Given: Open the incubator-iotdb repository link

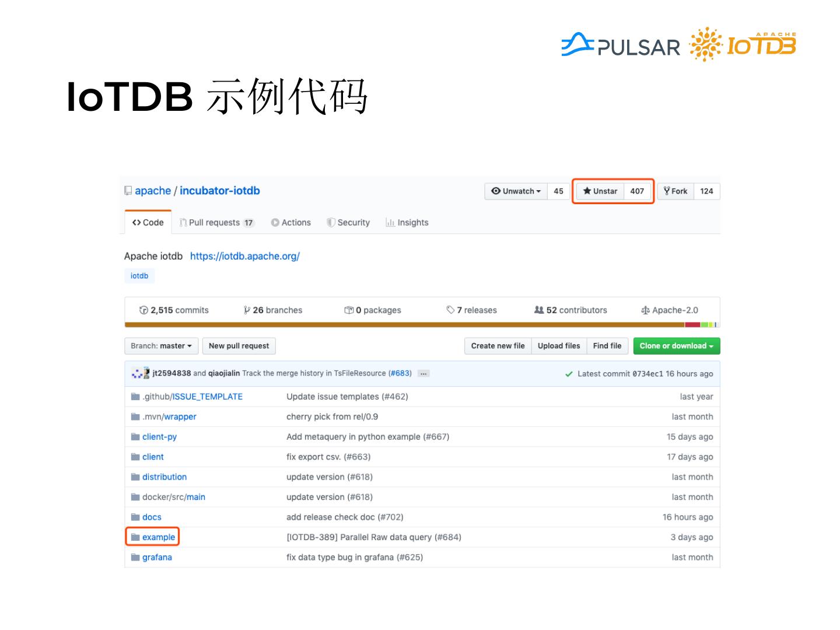Looking at the screenshot, I should tap(220, 191).
